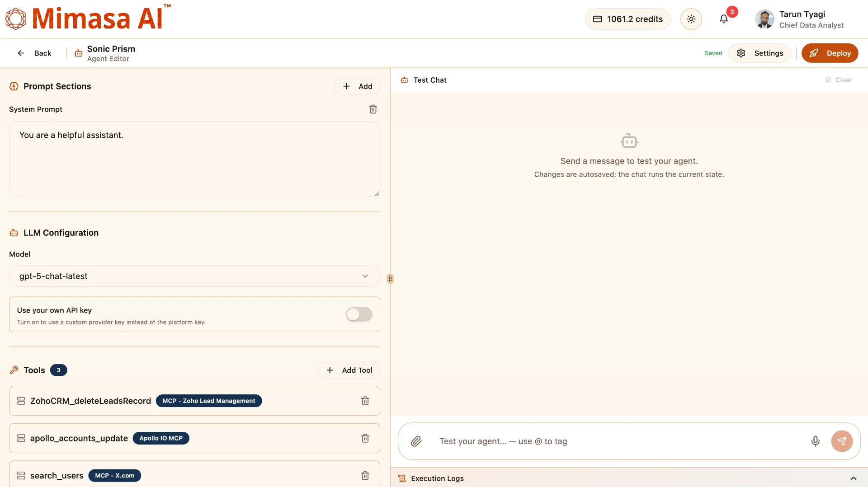Select the ZohoCRM_deleteLeadsRecord tool name
Viewport: 868px width, 487px height.
point(90,401)
